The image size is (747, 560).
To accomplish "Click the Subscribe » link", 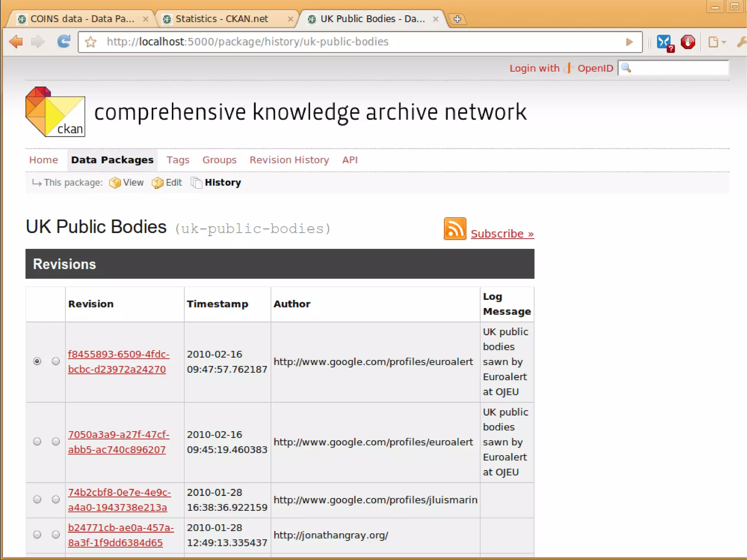I will [x=503, y=233].
